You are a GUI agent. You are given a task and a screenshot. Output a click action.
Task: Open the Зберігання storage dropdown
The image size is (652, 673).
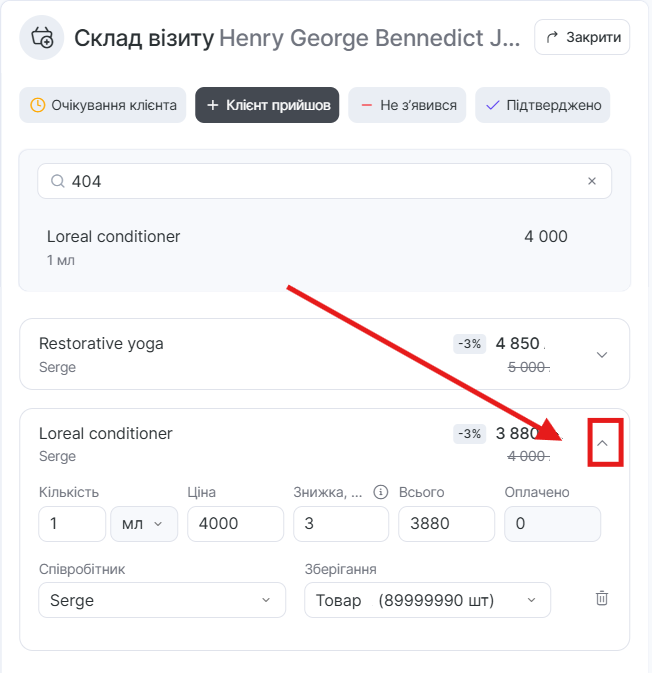(427, 600)
